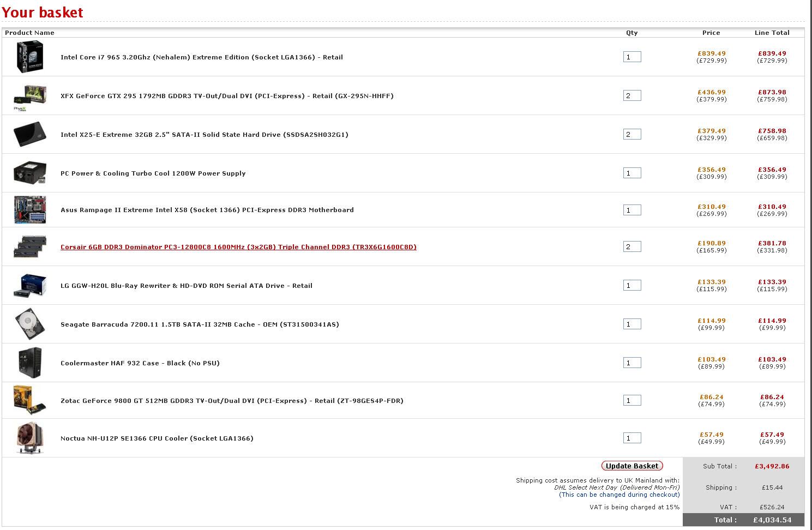Viewport: 812px width, 530px height.
Task: Click the 'Sub Total :' label
Action: (720, 466)
